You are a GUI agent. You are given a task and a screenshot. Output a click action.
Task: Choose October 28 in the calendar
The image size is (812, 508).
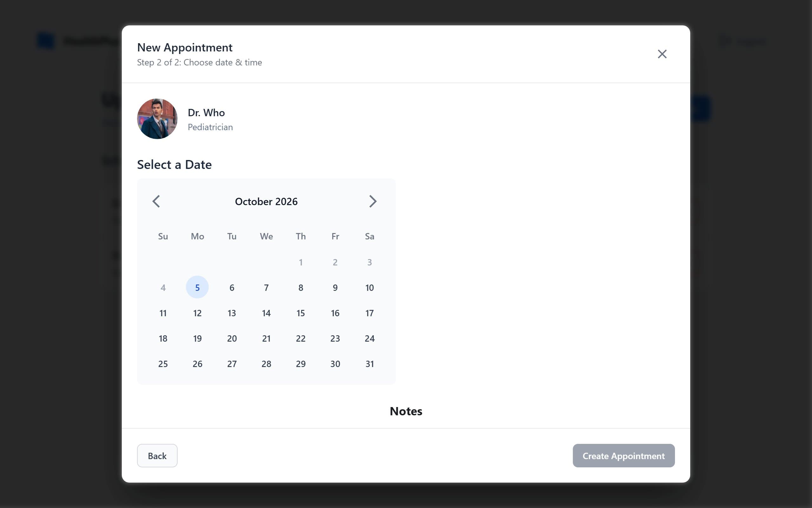coord(266,364)
